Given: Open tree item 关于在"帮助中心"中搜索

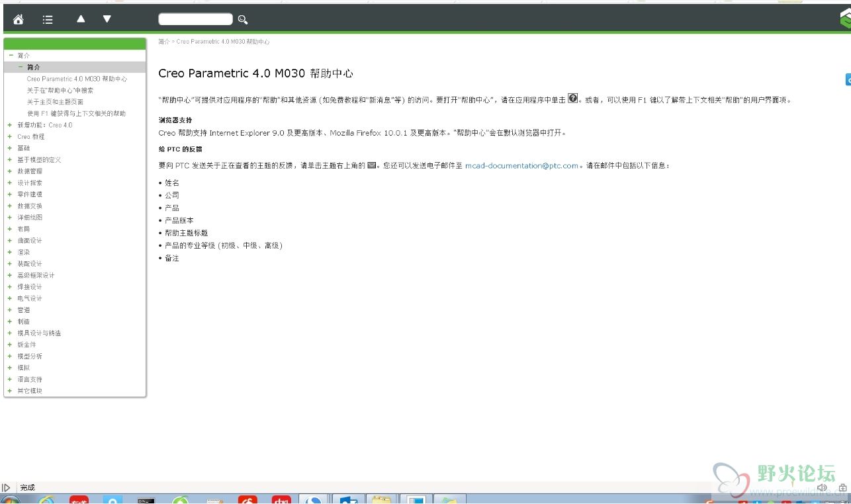Looking at the screenshot, I should pyautogui.click(x=60, y=90).
